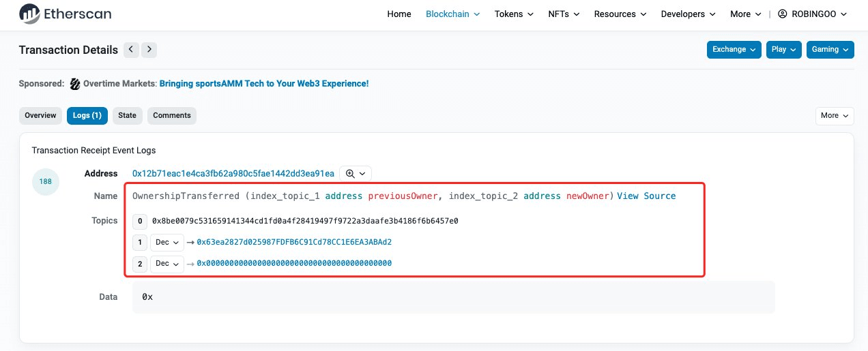Go to next transaction arrow
This screenshot has height=351, width=868.
pos(149,50)
